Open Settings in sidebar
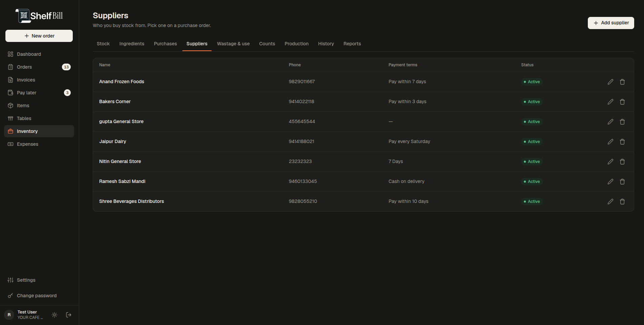The width and height of the screenshot is (644, 325). point(39,280)
